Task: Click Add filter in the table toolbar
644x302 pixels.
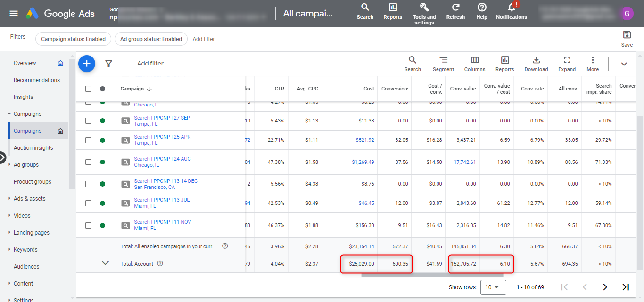Action: [x=150, y=64]
